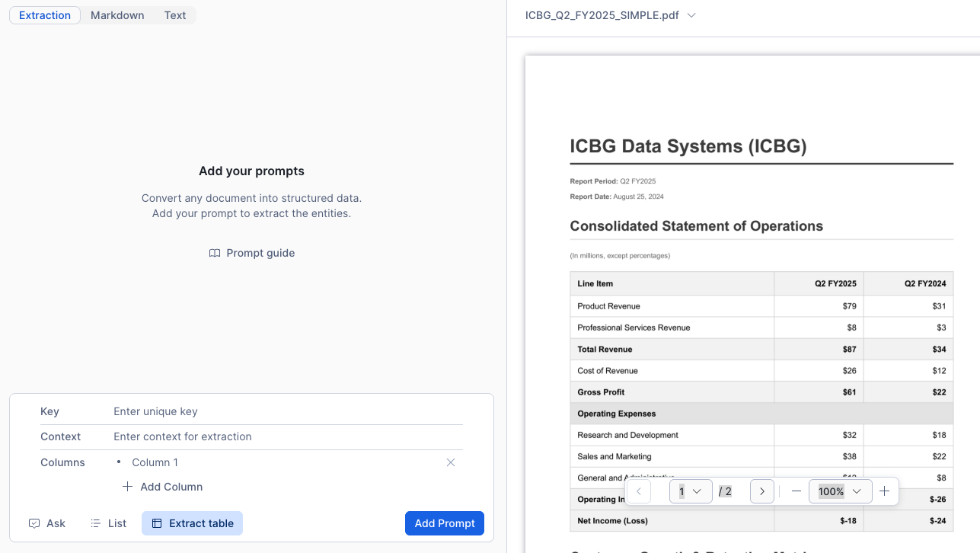Open the Prompt guide link

click(260, 254)
